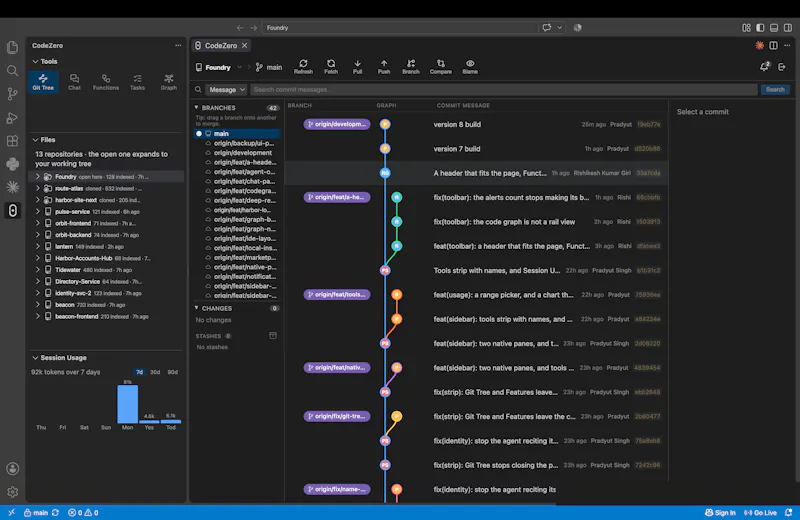Click the main branch selector in toolbar
This screenshot has height=520, width=800.
pos(269,67)
